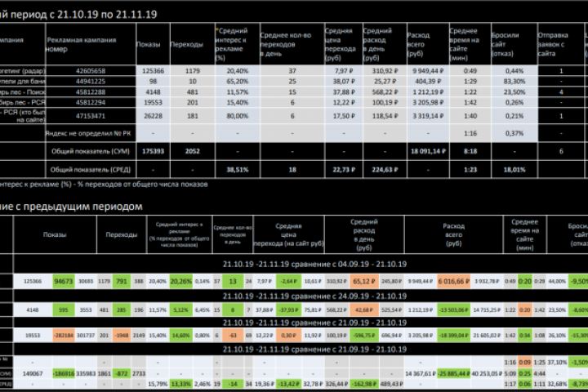Viewport: 588px width, 392px height.
Task: Click impressions cell 26228
Action: [153, 116]
